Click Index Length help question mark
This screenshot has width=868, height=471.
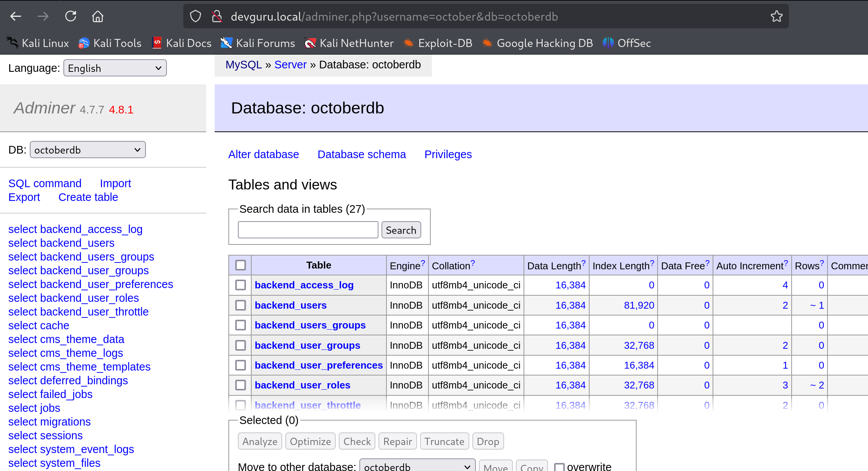[x=652, y=263]
